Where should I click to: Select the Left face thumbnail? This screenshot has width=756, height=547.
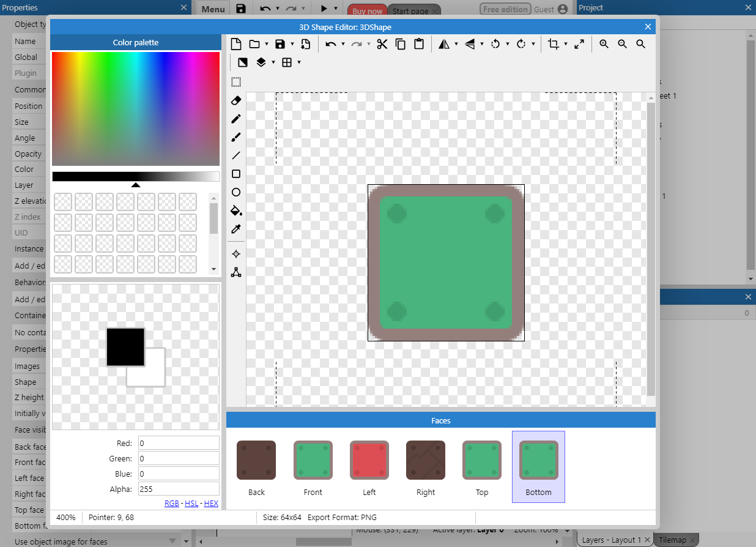coord(369,460)
